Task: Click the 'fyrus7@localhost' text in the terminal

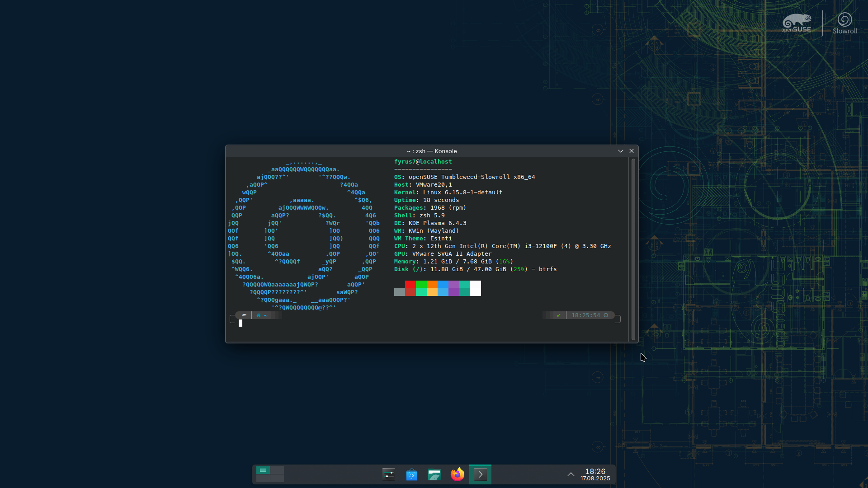Action: pyautogui.click(x=423, y=162)
